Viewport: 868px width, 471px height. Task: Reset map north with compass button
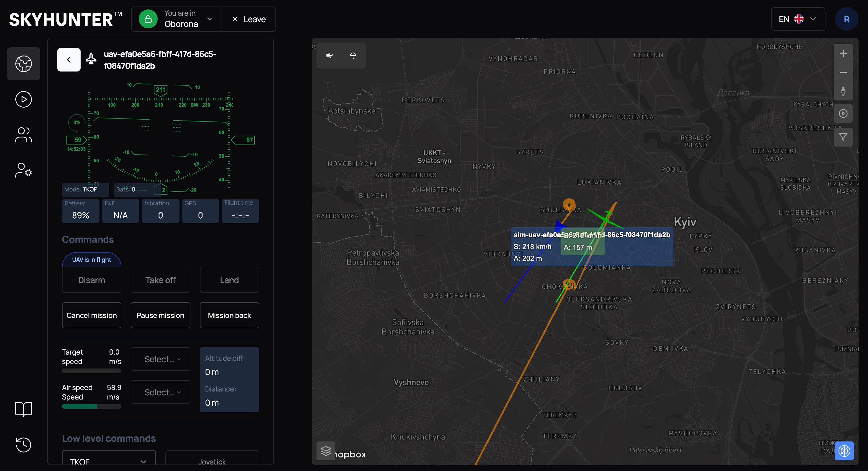[843, 91]
